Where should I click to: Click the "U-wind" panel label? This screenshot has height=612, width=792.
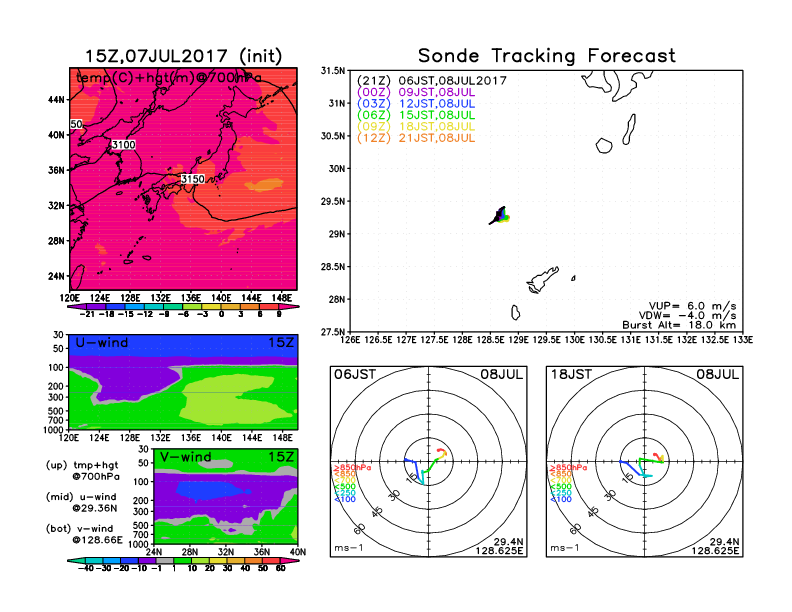click(102, 343)
